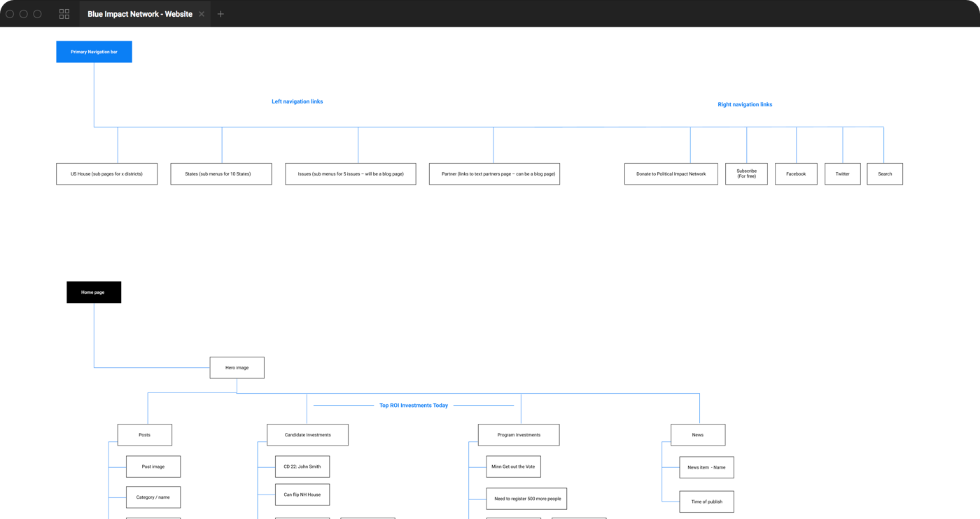980x519 pixels.
Task: Select the black Home page node
Action: [x=94, y=292]
